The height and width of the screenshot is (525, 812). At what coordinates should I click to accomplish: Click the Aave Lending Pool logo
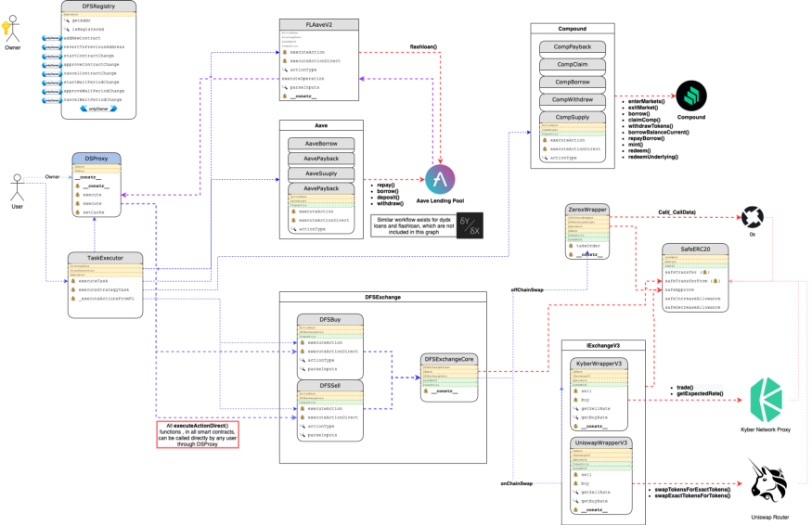coord(440,180)
